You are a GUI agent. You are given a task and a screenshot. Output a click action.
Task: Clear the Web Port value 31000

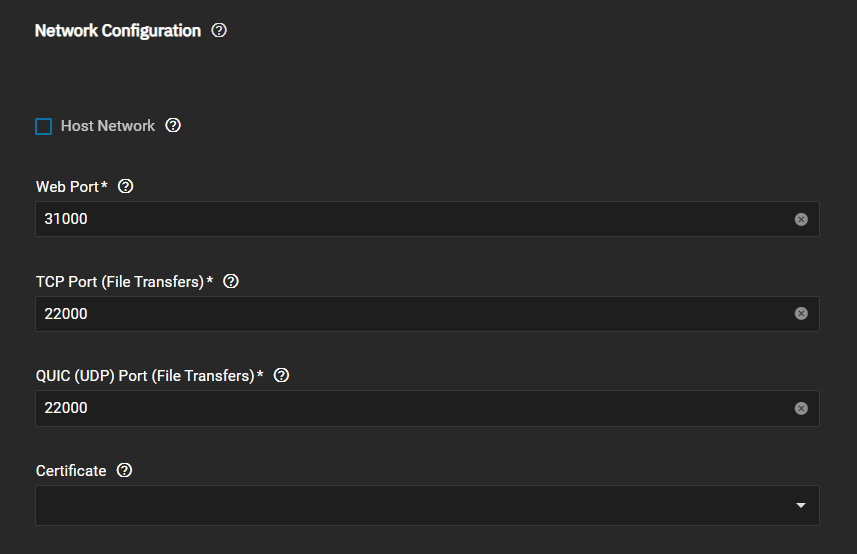pyautogui.click(x=801, y=219)
